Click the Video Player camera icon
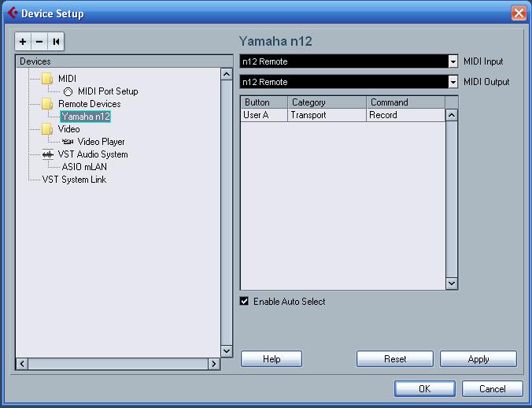Viewport: 532px width, 408px height. pos(68,142)
